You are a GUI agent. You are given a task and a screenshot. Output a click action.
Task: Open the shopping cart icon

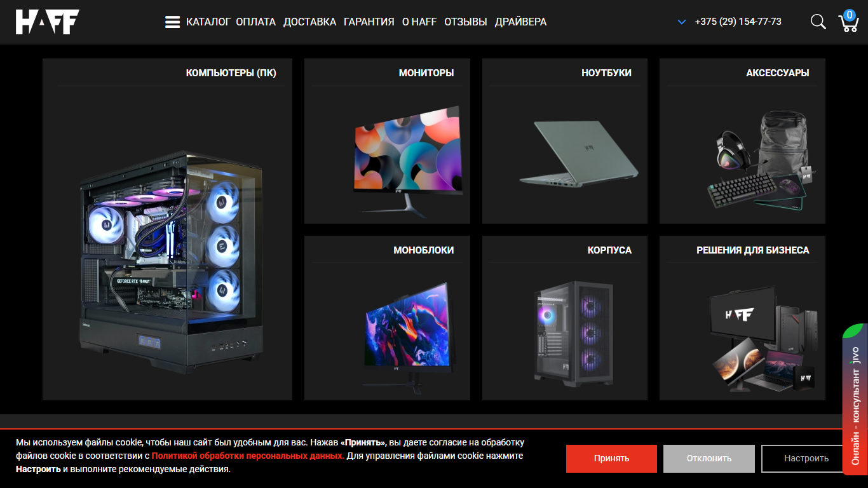point(848,22)
